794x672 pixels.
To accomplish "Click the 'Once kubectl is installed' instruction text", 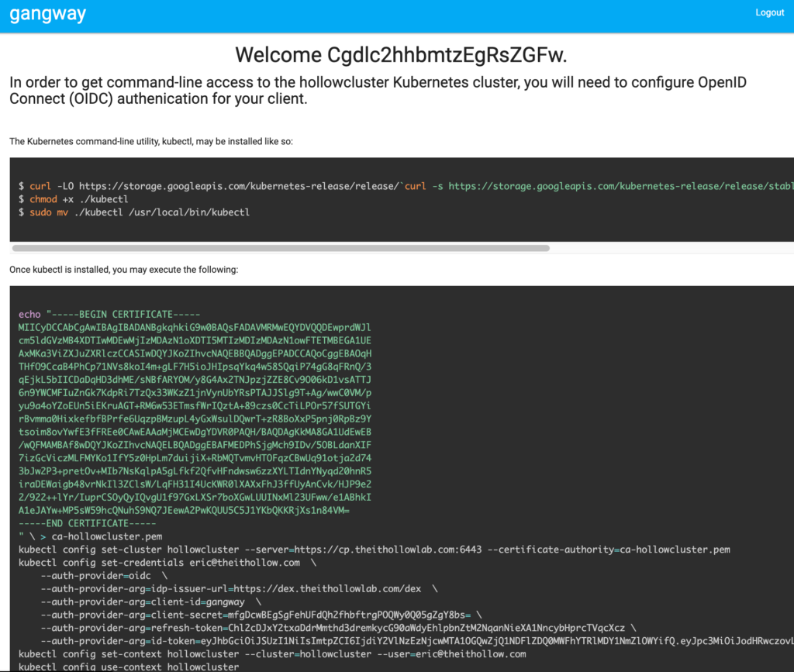I will (x=123, y=270).
